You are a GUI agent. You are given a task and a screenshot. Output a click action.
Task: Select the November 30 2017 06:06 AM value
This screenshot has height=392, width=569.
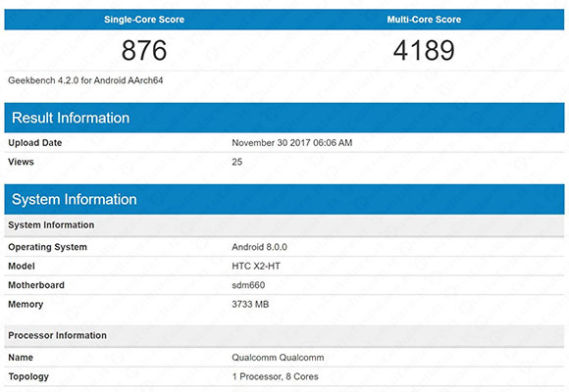(x=292, y=143)
